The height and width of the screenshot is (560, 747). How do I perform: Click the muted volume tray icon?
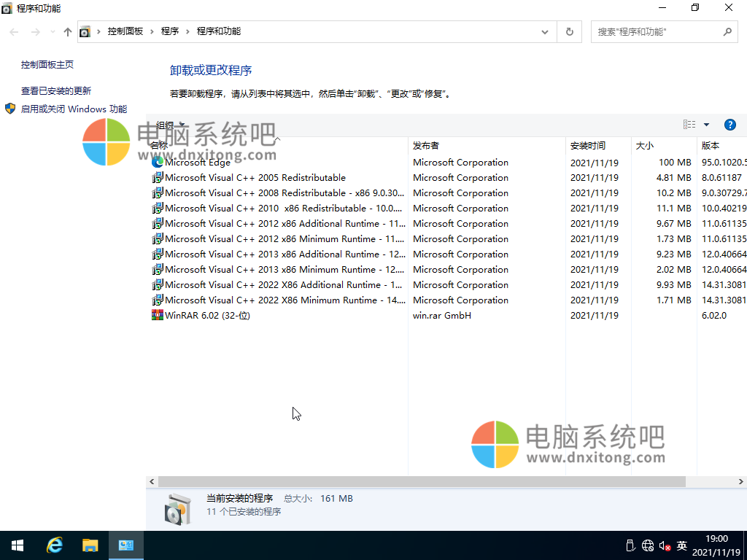tap(665, 545)
